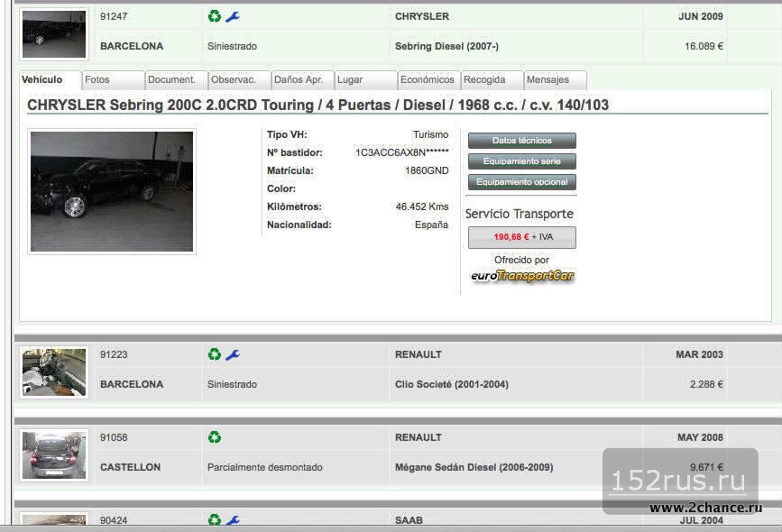Click wrench icon in Renault row 91223

point(233,355)
